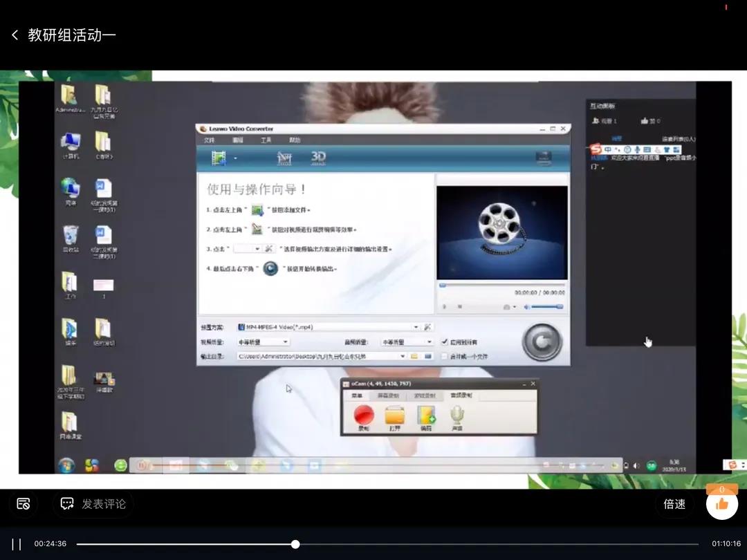This screenshot has width=747, height=560.
Task: Select the add file icon in Leawo toolbar
Action: pyautogui.click(x=219, y=157)
